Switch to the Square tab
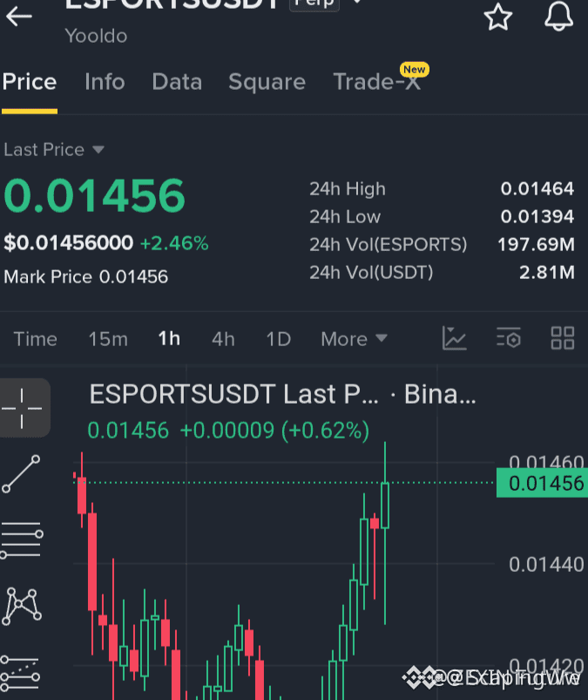 coord(267,82)
